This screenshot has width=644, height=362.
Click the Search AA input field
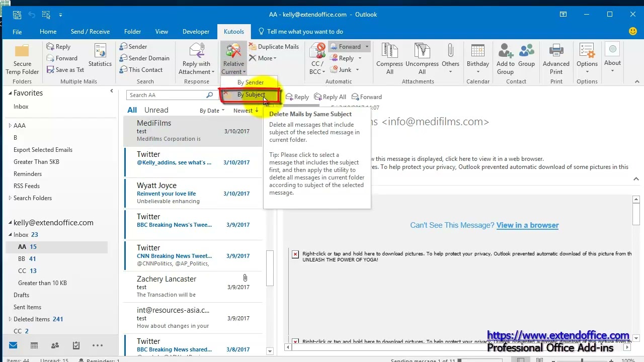tap(166, 95)
